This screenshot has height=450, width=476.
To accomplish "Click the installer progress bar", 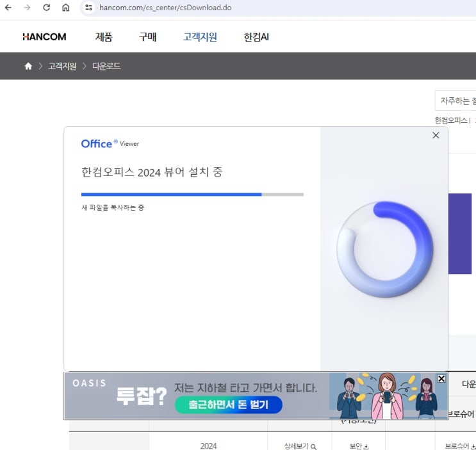I will (192, 195).
